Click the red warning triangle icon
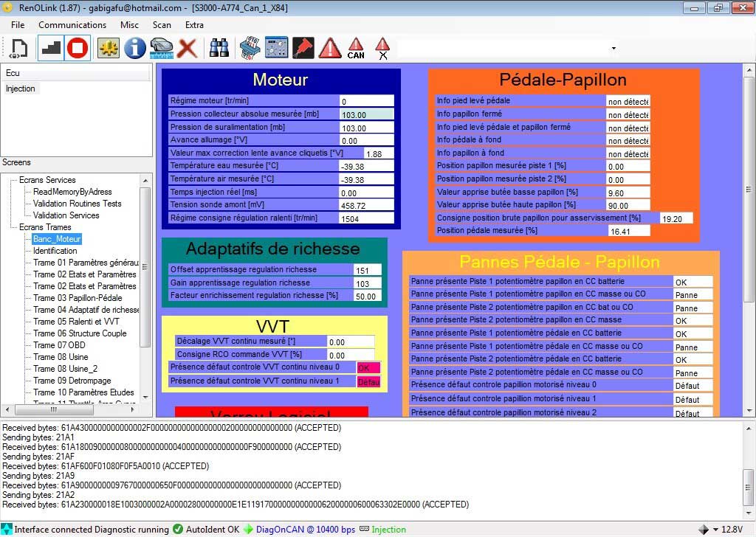 click(330, 48)
